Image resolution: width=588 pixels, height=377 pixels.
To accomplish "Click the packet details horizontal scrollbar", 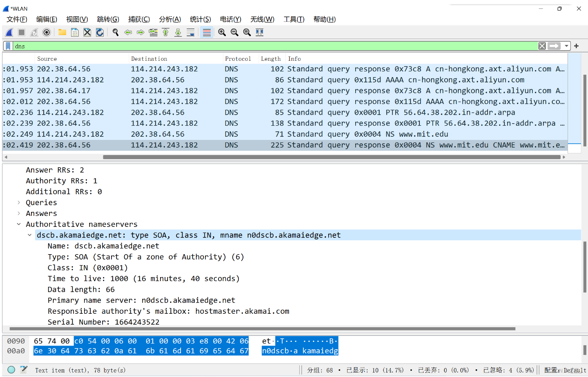I will coord(262,328).
